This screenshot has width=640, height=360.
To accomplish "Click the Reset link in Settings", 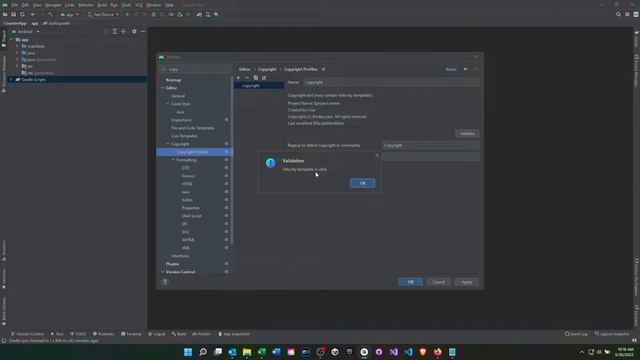I will (x=451, y=69).
